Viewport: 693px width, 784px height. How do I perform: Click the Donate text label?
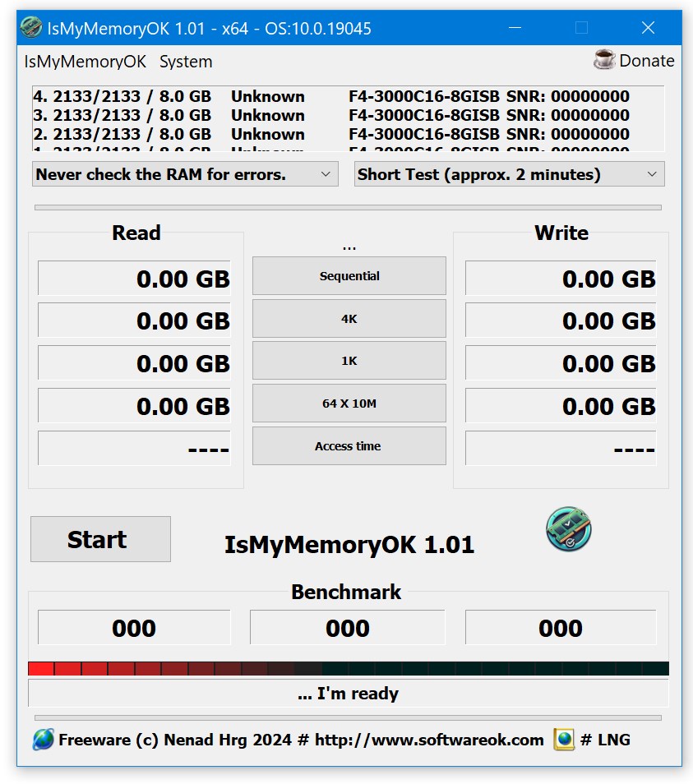tap(645, 60)
